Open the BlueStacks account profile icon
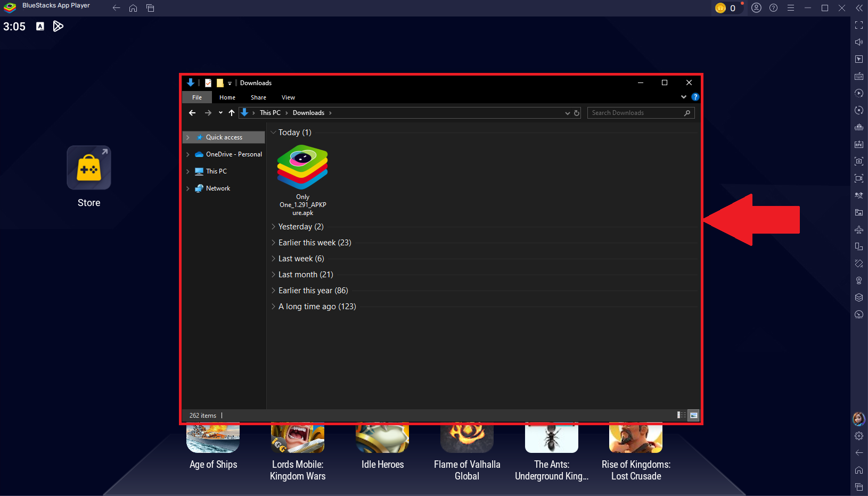868x496 pixels. [756, 8]
